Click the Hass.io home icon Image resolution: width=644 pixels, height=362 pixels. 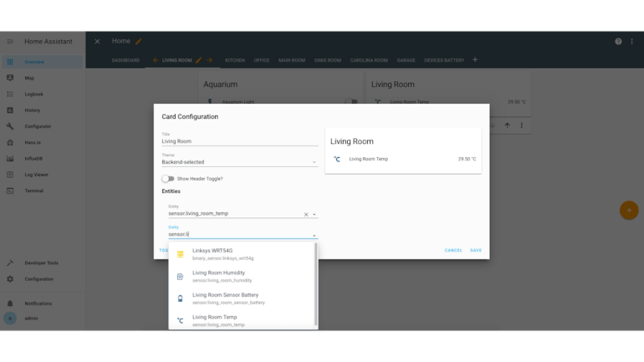10,142
